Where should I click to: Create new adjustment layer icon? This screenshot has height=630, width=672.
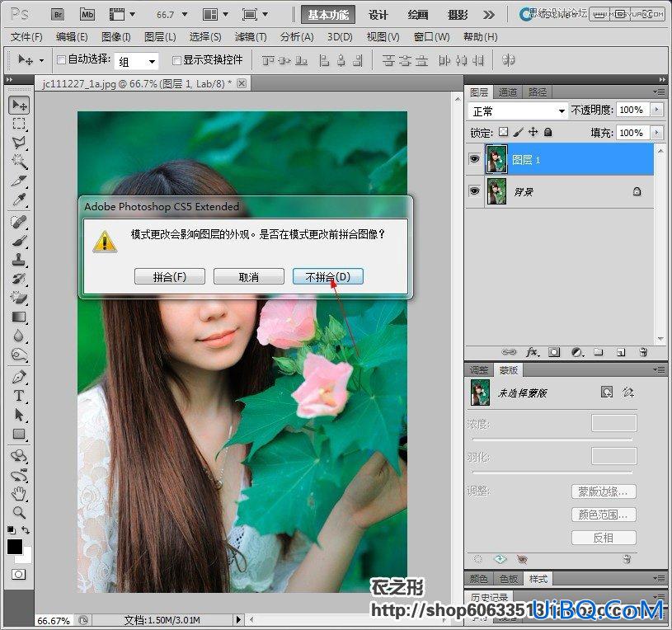[577, 352]
